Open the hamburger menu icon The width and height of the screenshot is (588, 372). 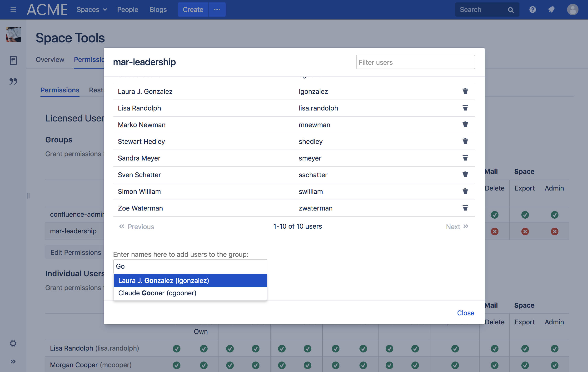(13, 10)
